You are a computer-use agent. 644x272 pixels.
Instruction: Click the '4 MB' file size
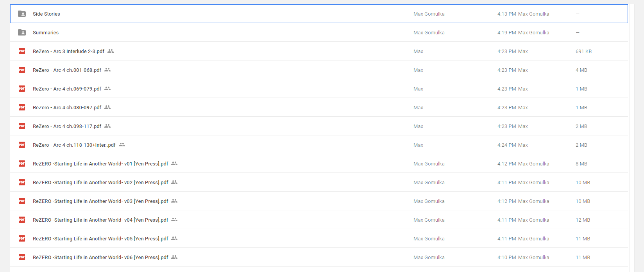coord(581,70)
